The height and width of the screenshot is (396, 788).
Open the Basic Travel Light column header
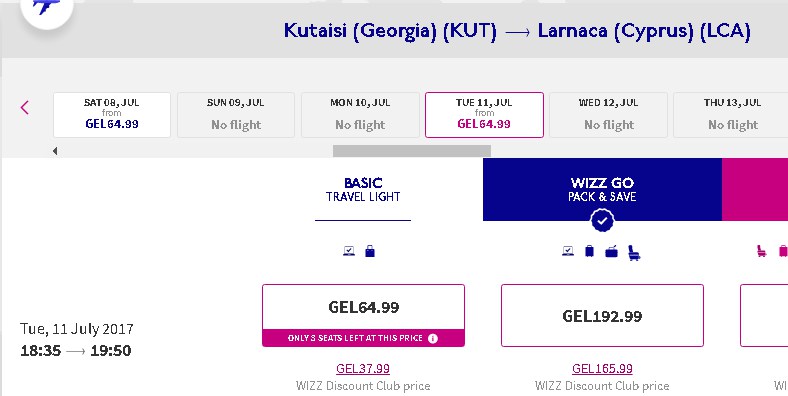click(363, 190)
